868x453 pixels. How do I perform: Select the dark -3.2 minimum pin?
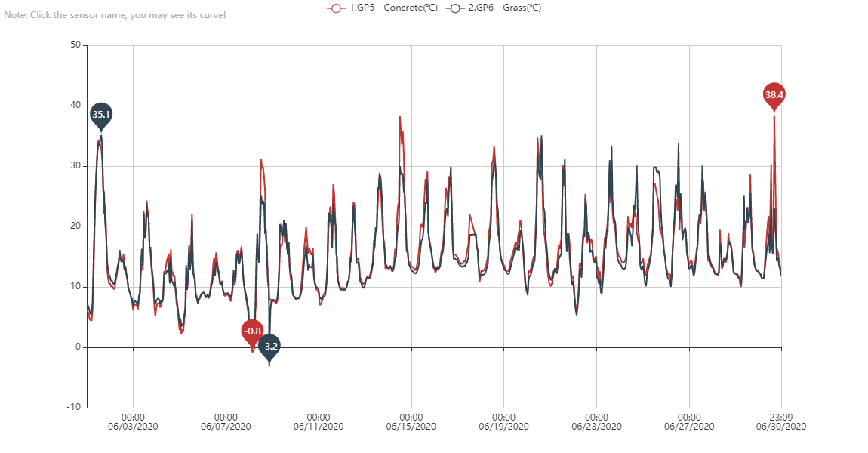[269, 347]
